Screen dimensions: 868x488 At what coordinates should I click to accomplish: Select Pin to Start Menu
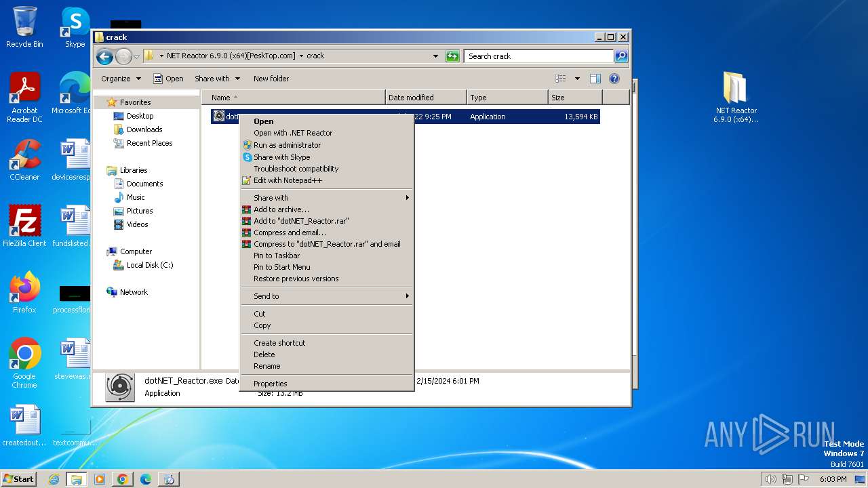pos(327,267)
